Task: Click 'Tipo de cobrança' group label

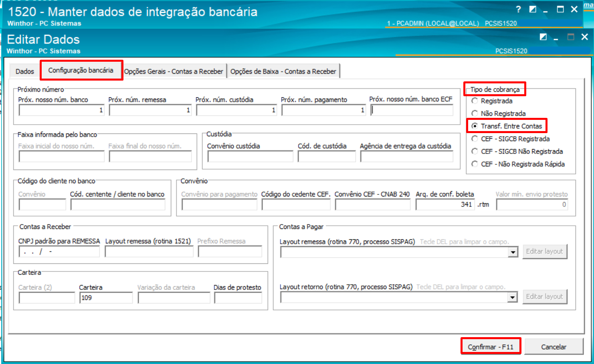Action: (495, 89)
